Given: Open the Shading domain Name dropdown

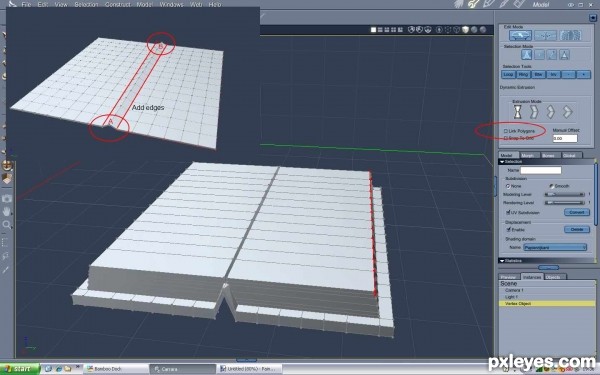Looking at the screenshot, I should pos(555,248).
